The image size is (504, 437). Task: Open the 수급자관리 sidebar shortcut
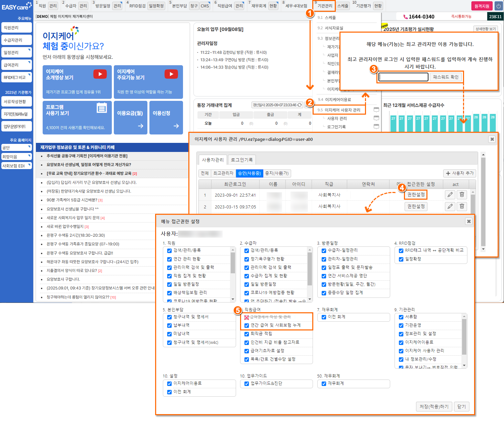point(16,40)
